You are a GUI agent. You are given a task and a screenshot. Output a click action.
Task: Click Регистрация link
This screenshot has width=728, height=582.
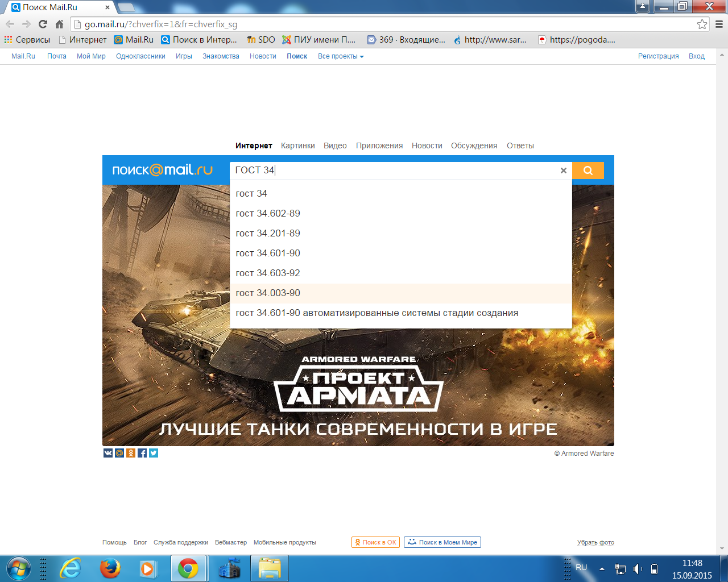coord(659,56)
